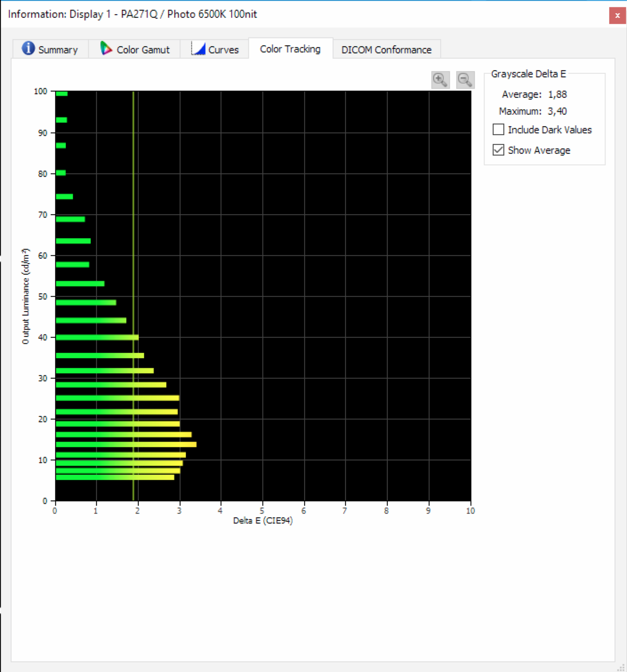Switch to the DICOM Conformance tab
The height and width of the screenshot is (672, 627).
pos(386,50)
